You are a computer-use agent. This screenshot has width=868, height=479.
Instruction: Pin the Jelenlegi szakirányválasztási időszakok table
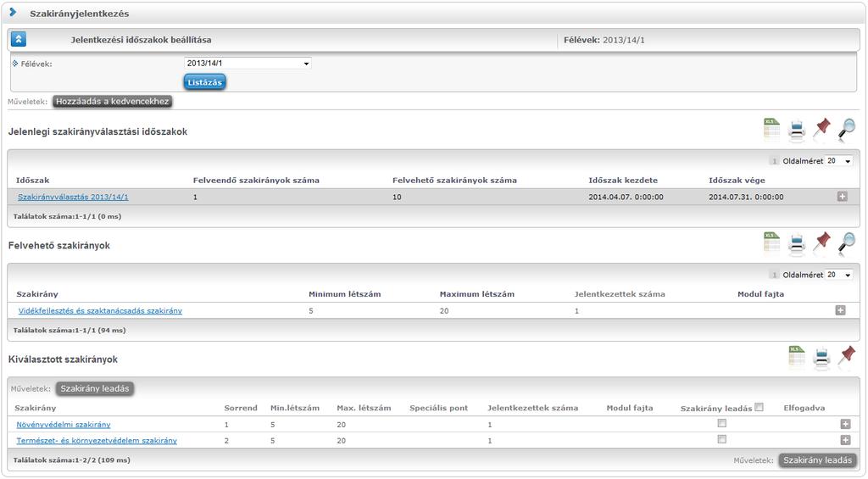coord(822,128)
